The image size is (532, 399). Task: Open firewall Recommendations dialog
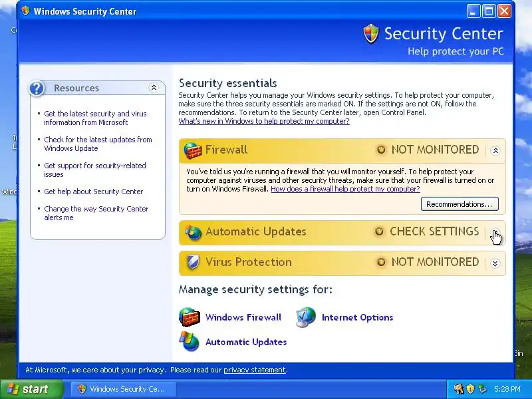tap(460, 204)
